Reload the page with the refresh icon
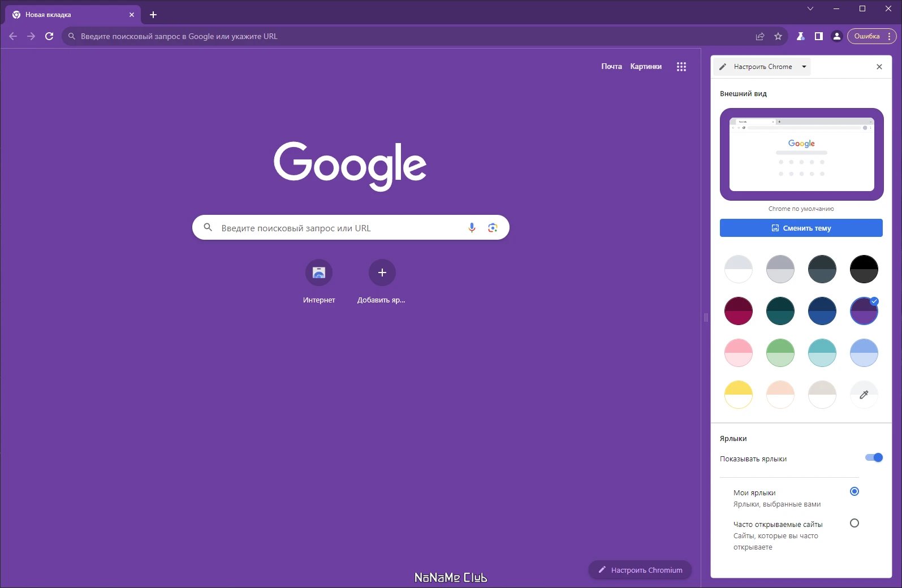 pyautogui.click(x=49, y=36)
